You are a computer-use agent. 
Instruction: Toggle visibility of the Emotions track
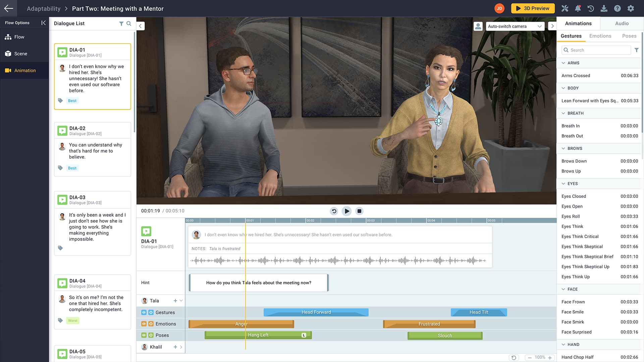(x=144, y=324)
